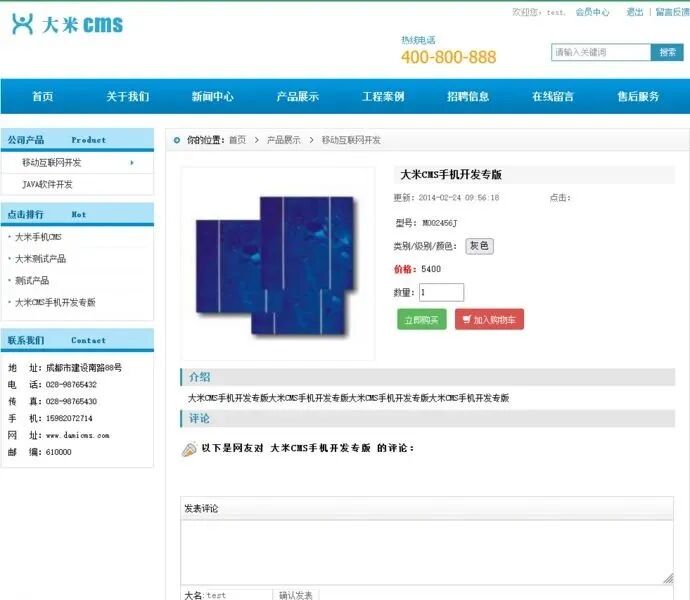Select 移动互联网开发 product category
The image size is (690, 600).
pos(51,163)
